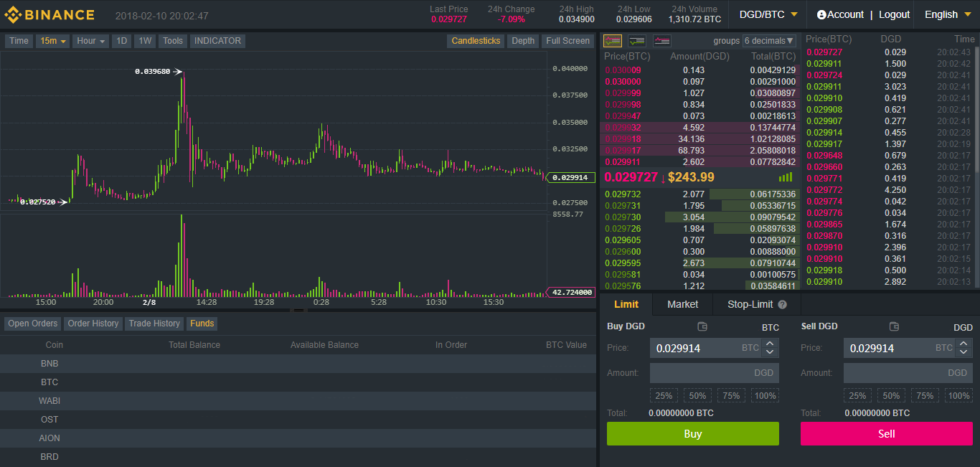Open the Trade History tab
This screenshot has width=980, height=467.
154,324
